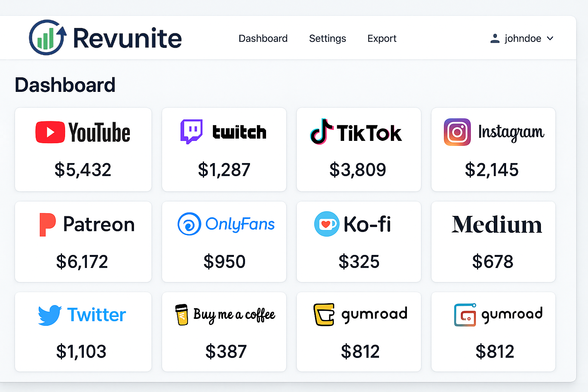
Task: Click the OnlyFans swirl icon
Action: 189,224
